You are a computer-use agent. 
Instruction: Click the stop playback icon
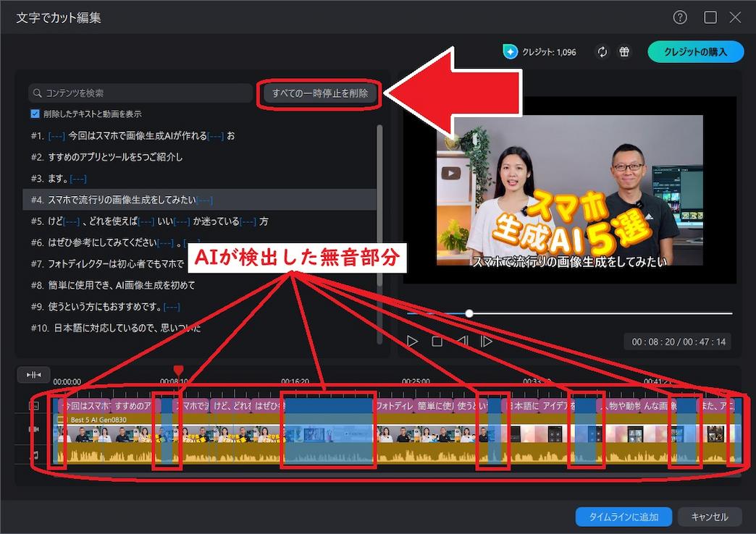(x=437, y=340)
